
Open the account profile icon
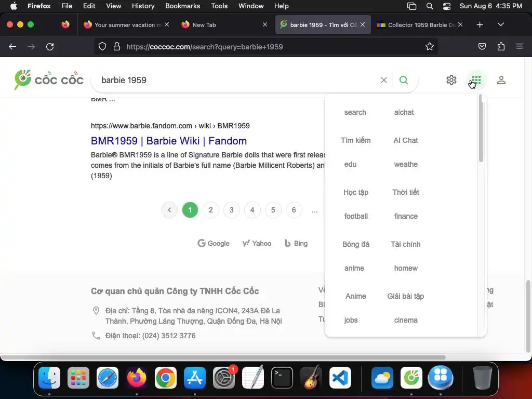[501, 80]
